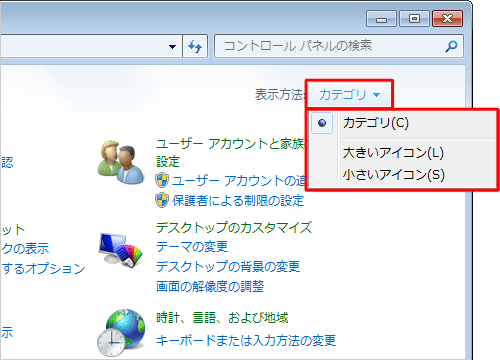
Task: Click the Control Panel search box
Action: coord(339,46)
